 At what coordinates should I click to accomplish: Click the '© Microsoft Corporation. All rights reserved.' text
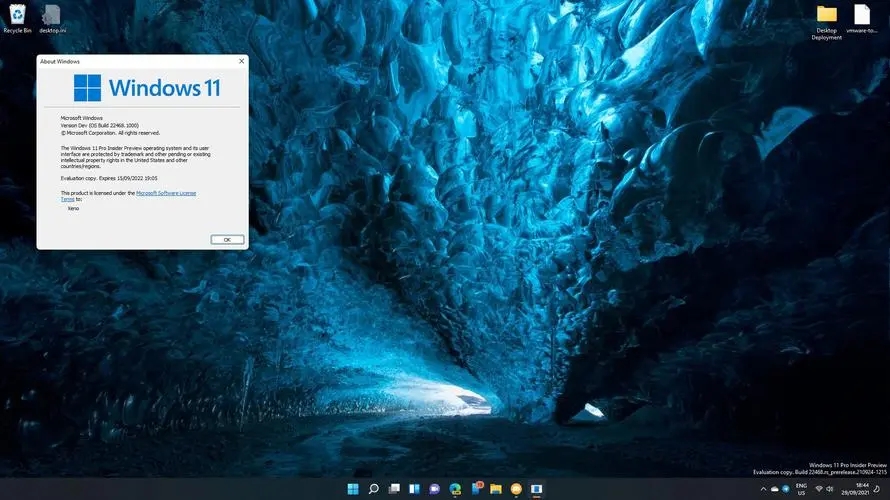click(x=110, y=133)
